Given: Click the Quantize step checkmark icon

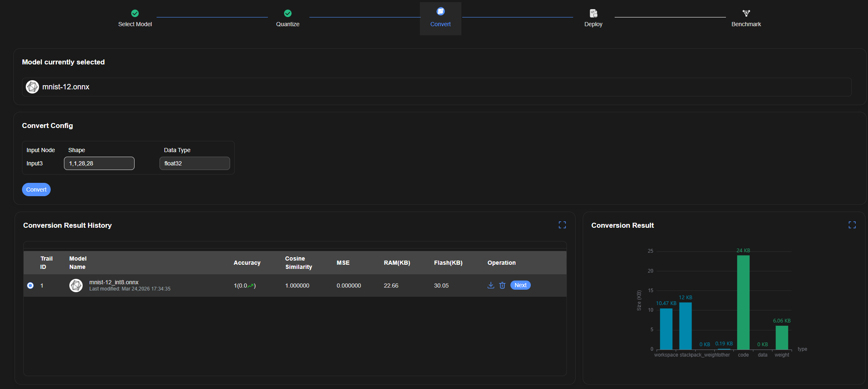Looking at the screenshot, I should 288,13.
